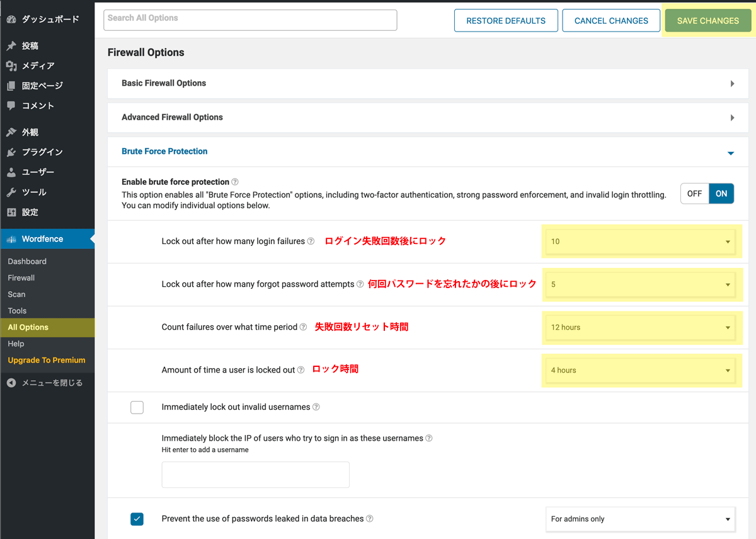Open the For admins only dropdown
Screen dimensions: 756x539
pyautogui.click(x=641, y=519)
